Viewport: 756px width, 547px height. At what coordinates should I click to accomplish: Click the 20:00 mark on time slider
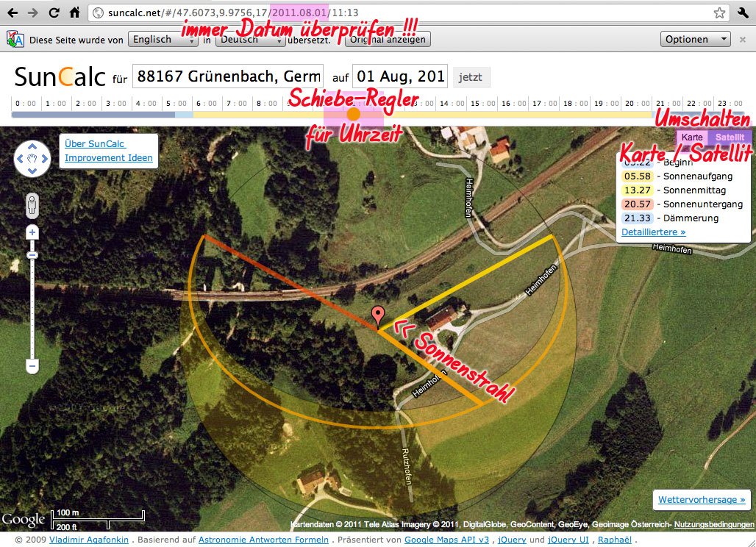point(637,103)
